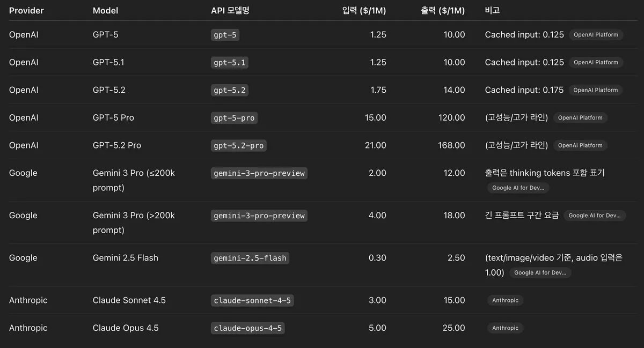644x348 pixels.
Task: Select the claude-sonnet-4-5 code chip
Action: (252, 300)
